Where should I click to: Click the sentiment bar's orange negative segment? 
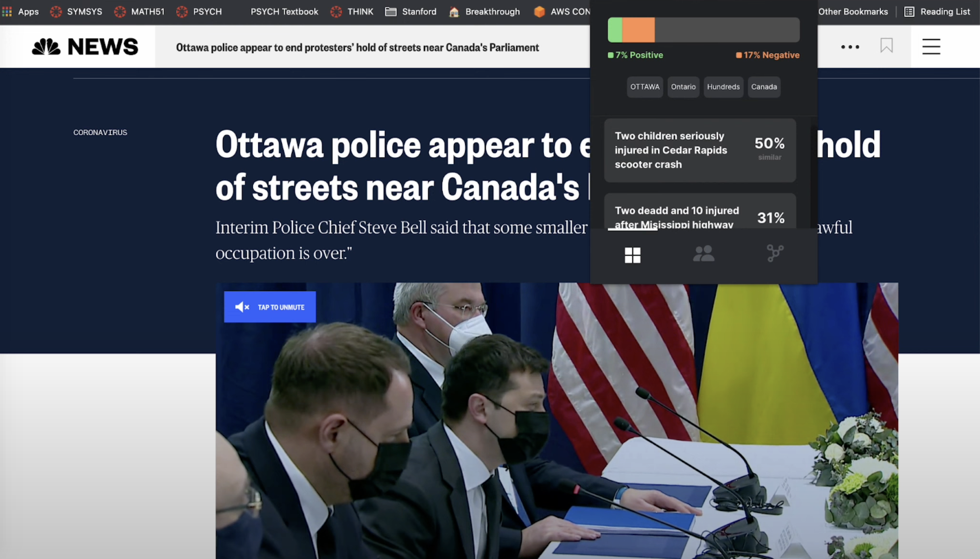click(639, 30)
